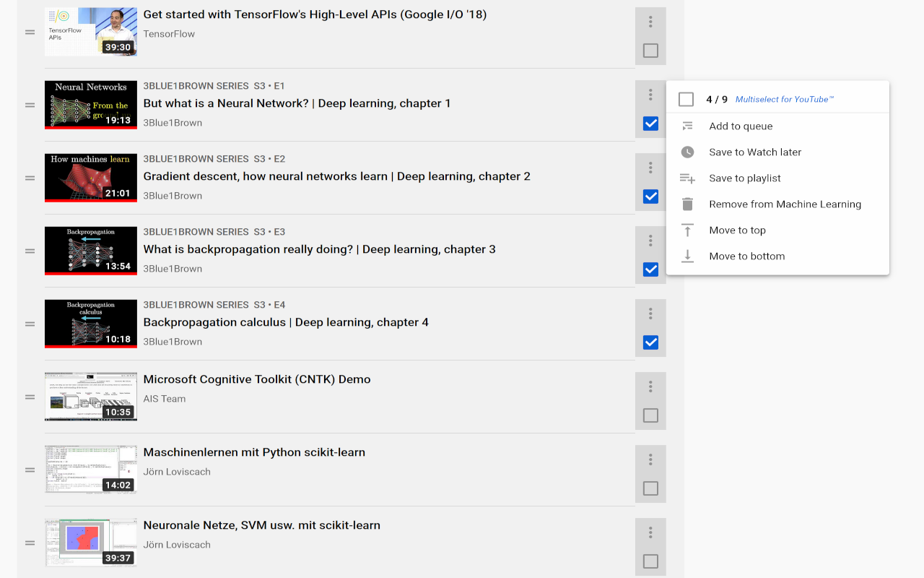The height and width of the screenshot is (578, 924).
Task: Choose Save to Watch later
Action: (777, 152)
